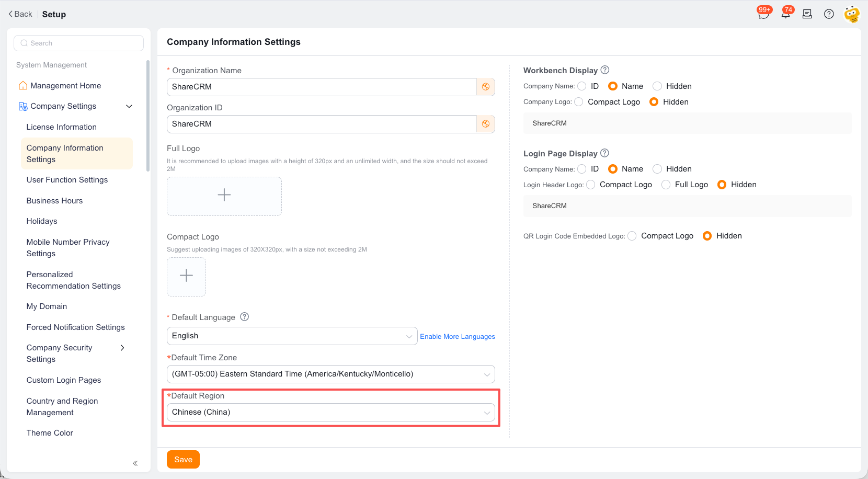Collapse the Company Settings section chevron
Screen dimensions: 868x479
click(x=129, y=106)
